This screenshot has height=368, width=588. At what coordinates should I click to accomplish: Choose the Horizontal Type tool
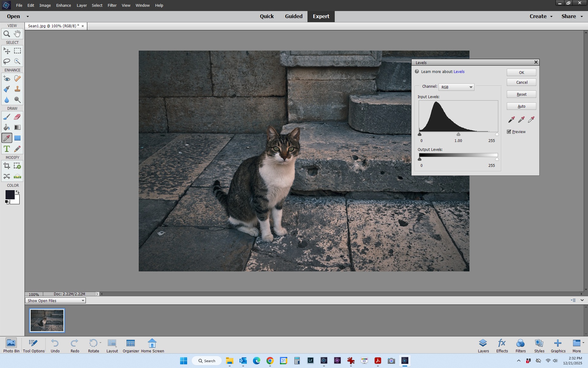tap(7, 149)
